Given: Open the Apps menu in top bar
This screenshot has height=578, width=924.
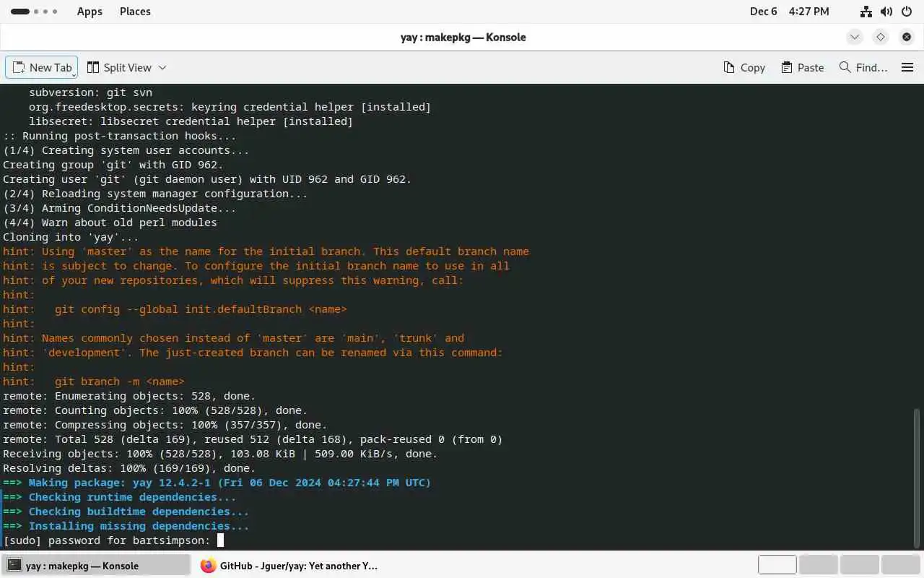Looking at the screenshot, I should coord(90,12).
